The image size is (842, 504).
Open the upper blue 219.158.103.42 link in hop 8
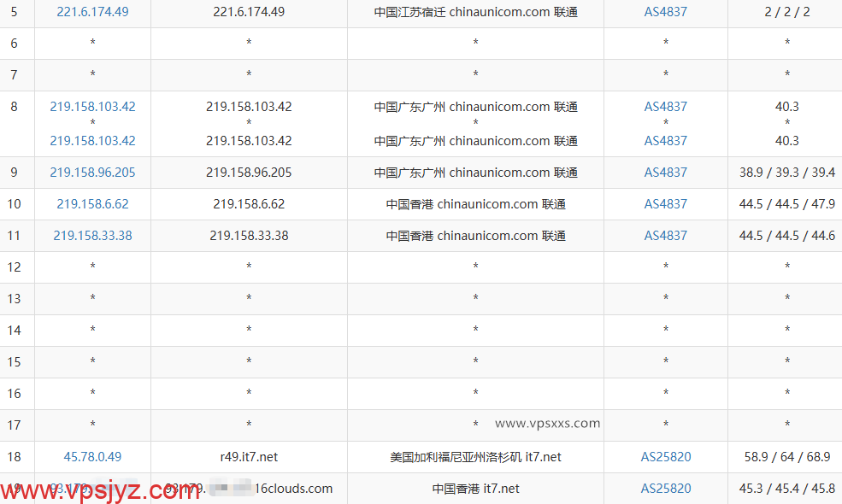[92, 107]
